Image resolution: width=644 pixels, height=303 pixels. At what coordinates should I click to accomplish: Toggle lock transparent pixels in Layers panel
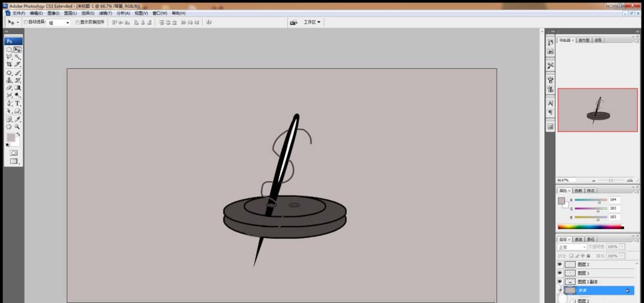571,256
